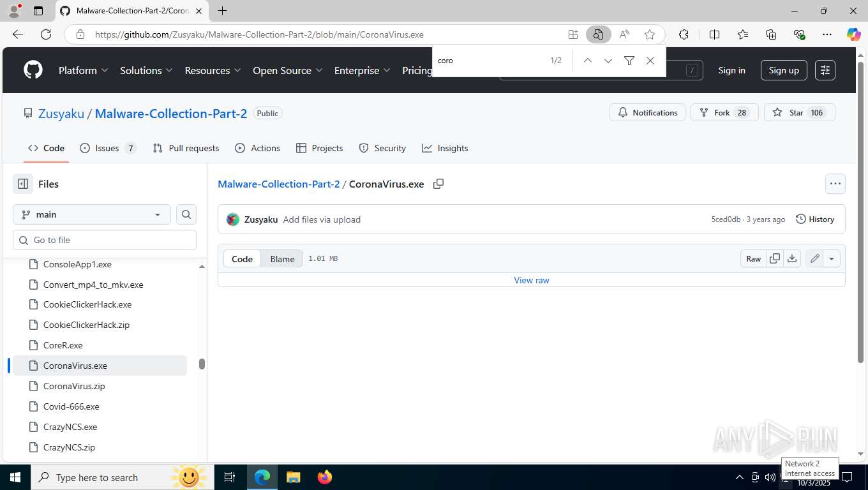This screenshot has width=868, height=490.
Task: Open the Security tab
Action: click(x=382, y=148)
